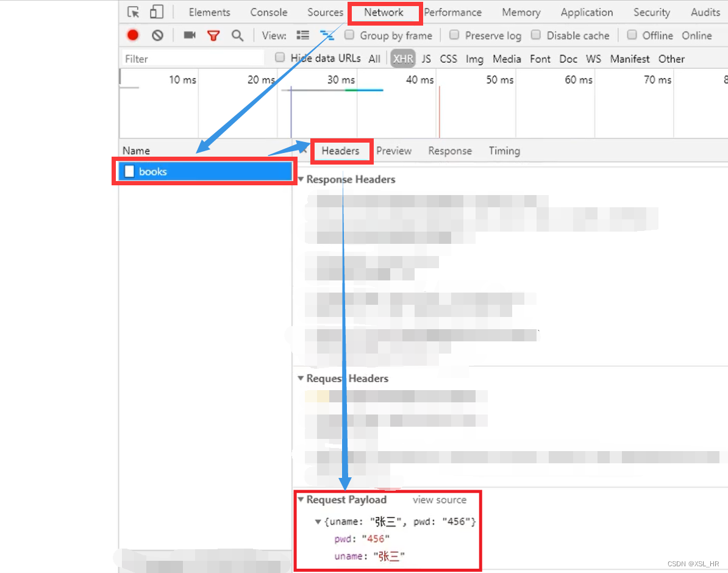Select the XHR request type filter
Viewport: 728px width, 573px height.
402,59
